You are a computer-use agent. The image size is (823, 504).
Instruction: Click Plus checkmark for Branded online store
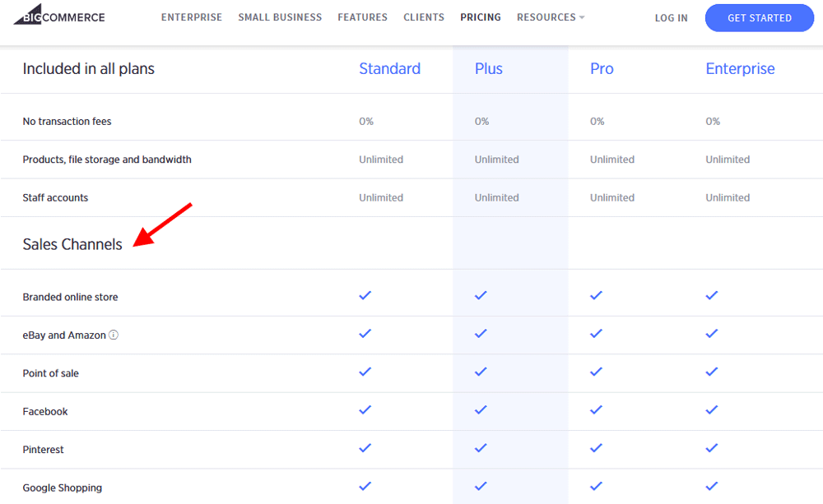tap(481, 295)
